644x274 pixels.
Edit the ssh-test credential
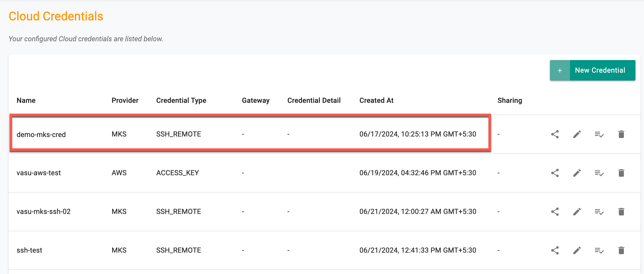coord(577,250)
